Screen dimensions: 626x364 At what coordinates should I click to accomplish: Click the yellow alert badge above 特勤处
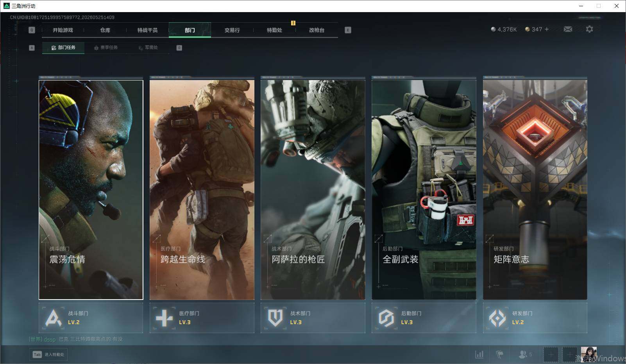pos(293,23)
